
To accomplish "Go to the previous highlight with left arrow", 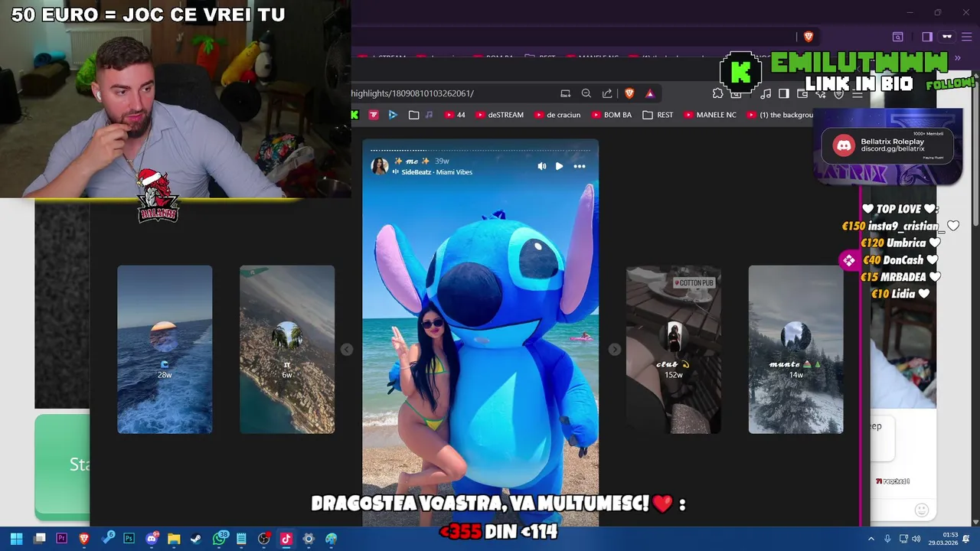I will pos(347,350).
